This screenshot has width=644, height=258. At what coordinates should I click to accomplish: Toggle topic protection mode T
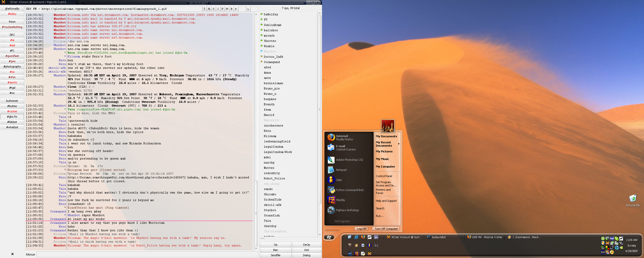[x=204, y=9]
